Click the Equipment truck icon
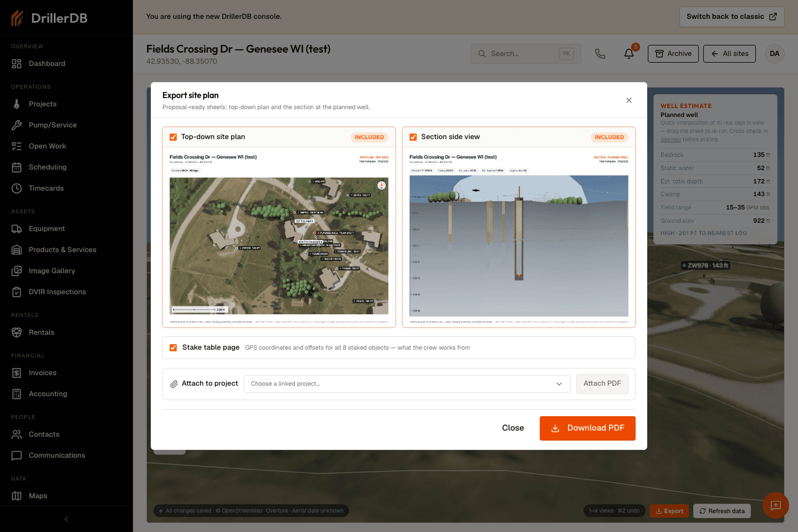This screenshot has height=532, width=798. click(17, 229)
